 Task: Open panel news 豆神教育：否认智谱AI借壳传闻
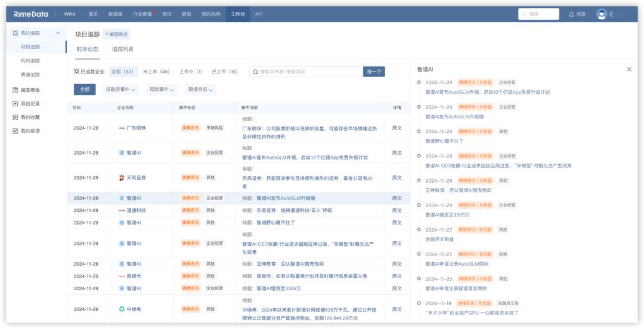(x=459, y=190)
